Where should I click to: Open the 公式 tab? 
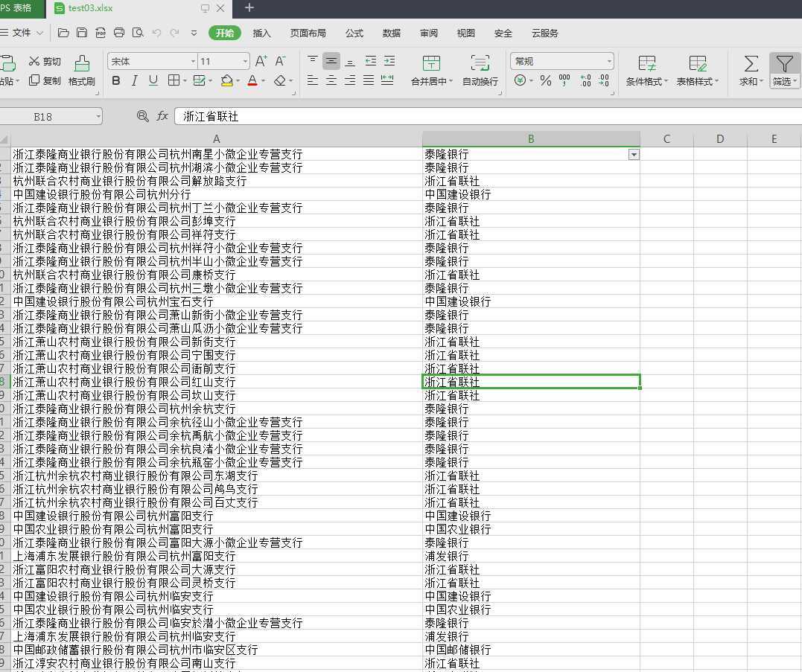354,33
